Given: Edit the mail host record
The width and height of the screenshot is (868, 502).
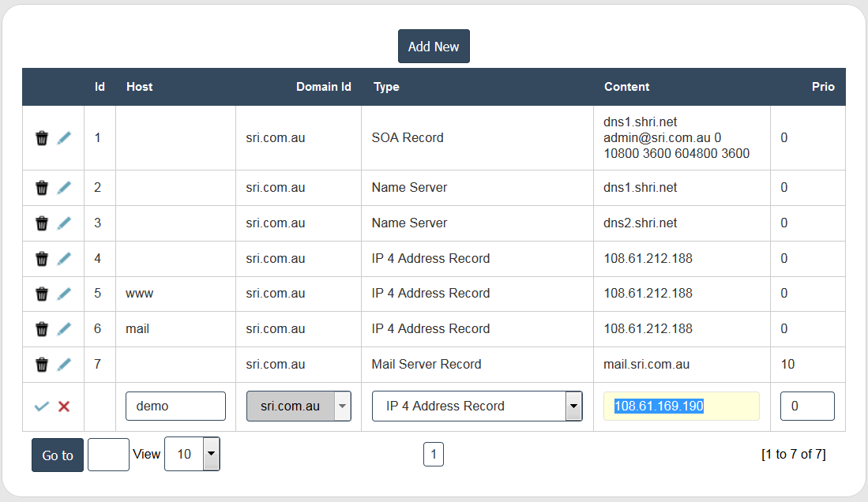Looking at the screenshot, I should 64,328.
